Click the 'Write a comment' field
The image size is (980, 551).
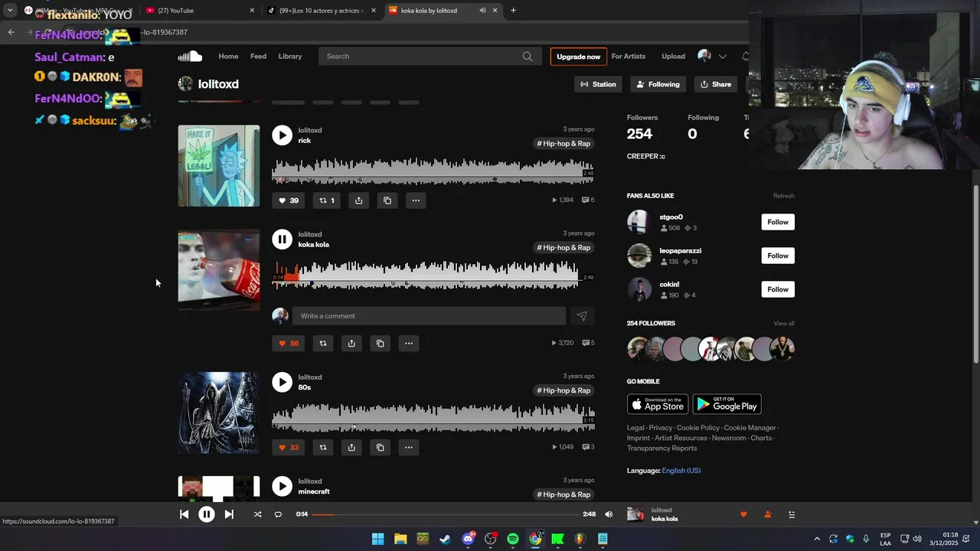(x=429, y=316)
